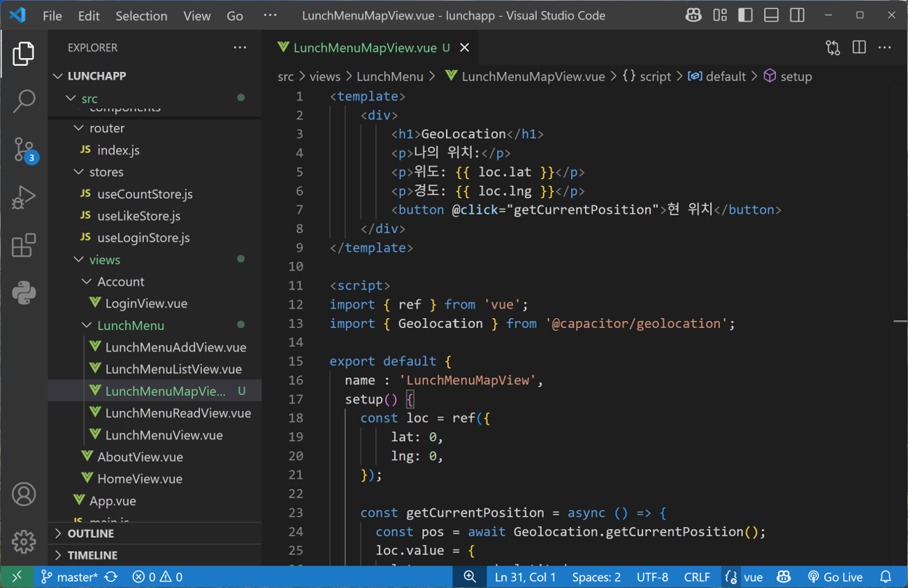Screen dimensions: 908x588
Task: Toggle the secondary side bar
Action: click(x=798, y=15)
